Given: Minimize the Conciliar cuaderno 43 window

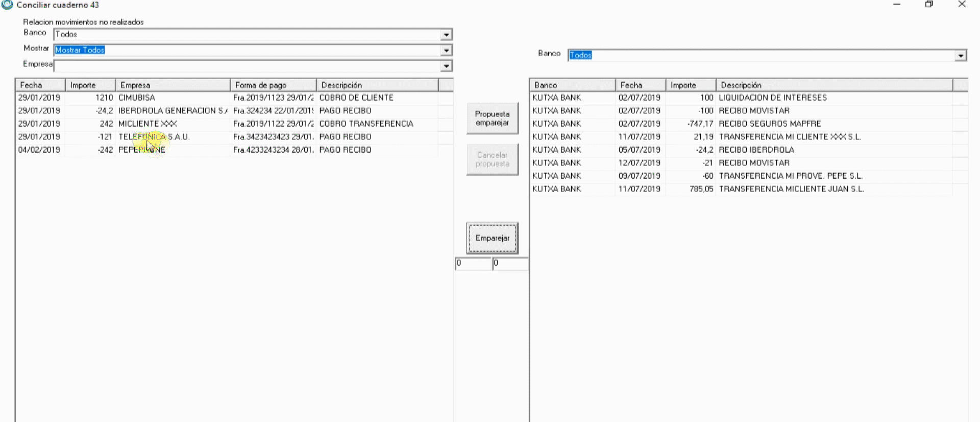Looking at the screenshot, I should point(897,5).
